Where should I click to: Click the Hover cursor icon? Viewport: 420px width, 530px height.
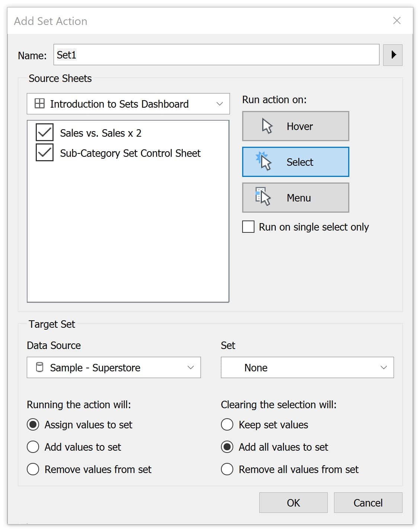click(x=267, y=126)
